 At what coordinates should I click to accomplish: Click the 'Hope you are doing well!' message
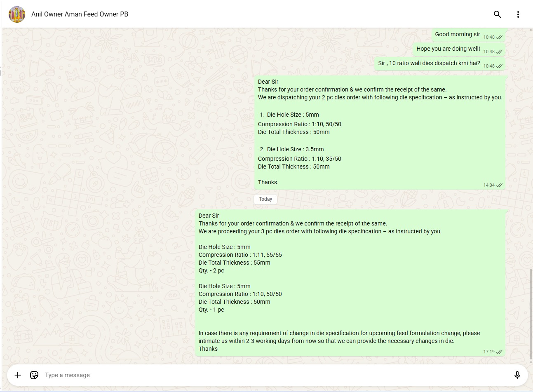pos(448,49)
